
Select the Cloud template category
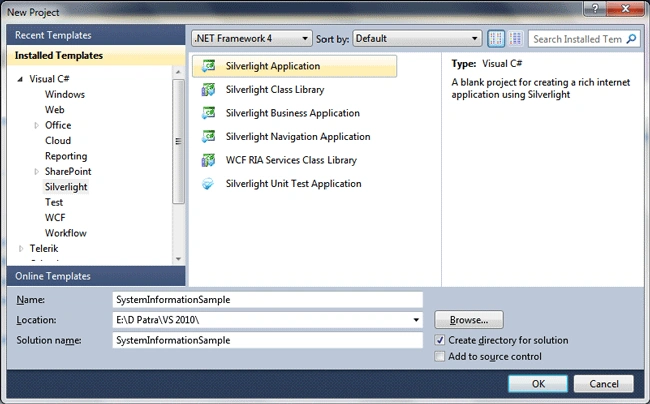coord(58,140)
